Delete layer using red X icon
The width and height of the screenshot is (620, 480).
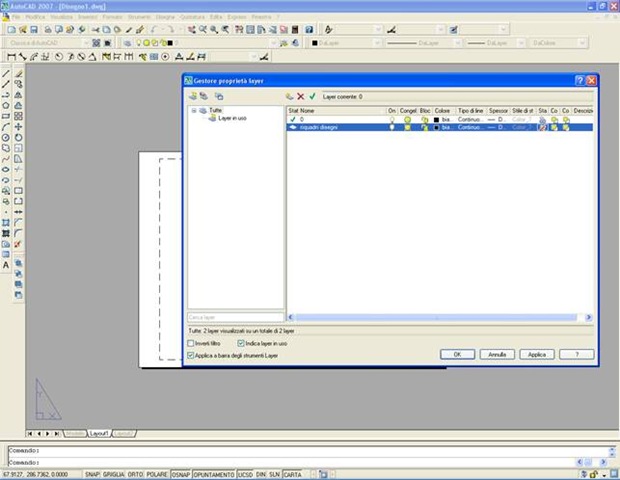(301, 96)
